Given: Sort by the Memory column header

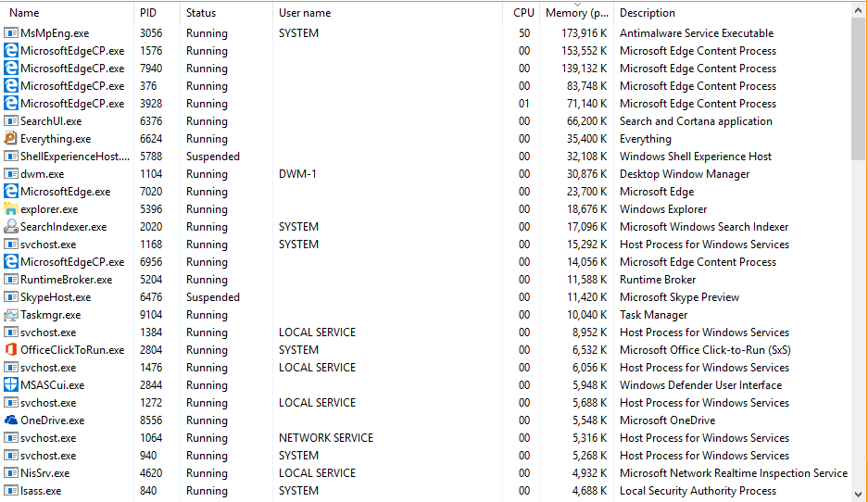Looking at the screenshot, I should 576,13.
